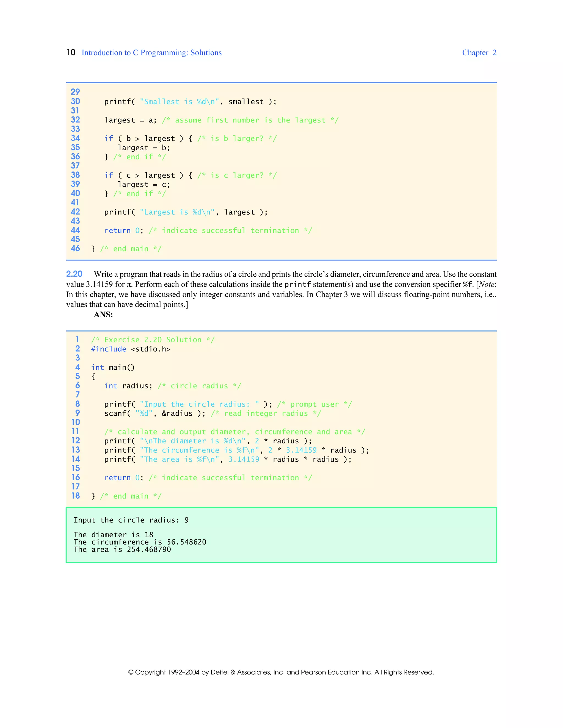Click the page number 10 in header
563x728 pixels.
[71, 52]
